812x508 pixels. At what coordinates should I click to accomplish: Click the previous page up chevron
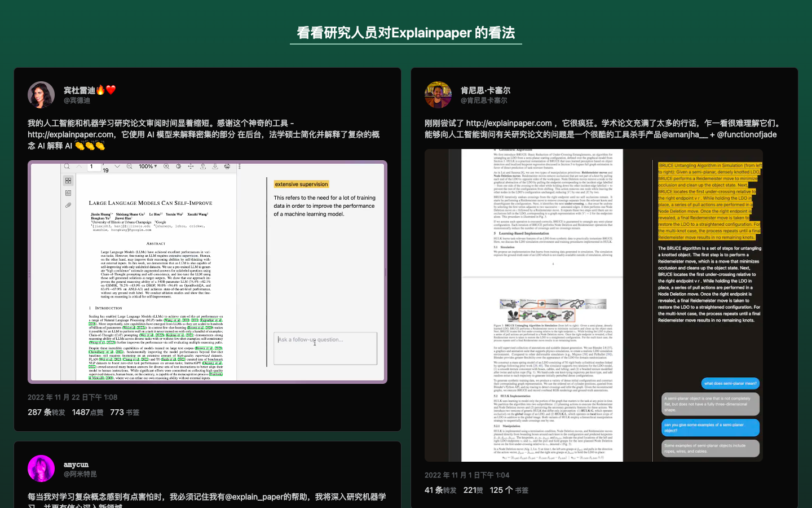coord(79,167)
